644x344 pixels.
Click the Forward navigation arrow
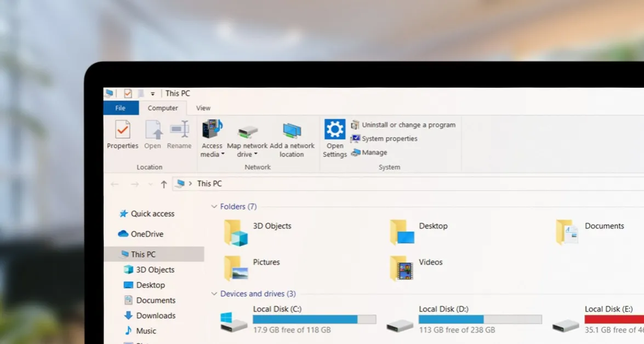coord(134,184)
